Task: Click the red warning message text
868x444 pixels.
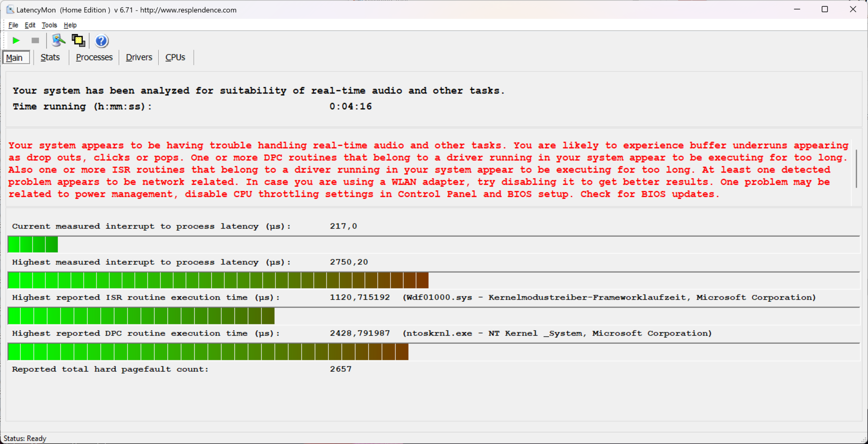Action: click(429, 170)
